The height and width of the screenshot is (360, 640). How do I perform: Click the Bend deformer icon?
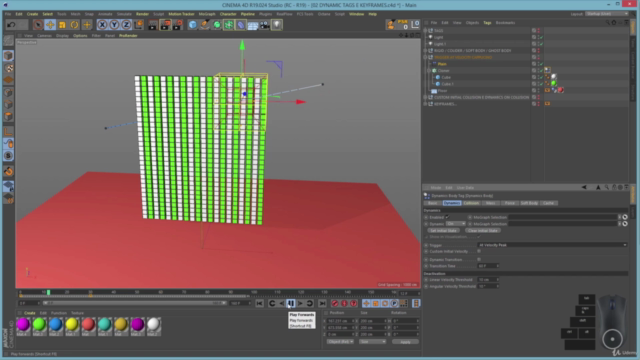coord(241,25)
